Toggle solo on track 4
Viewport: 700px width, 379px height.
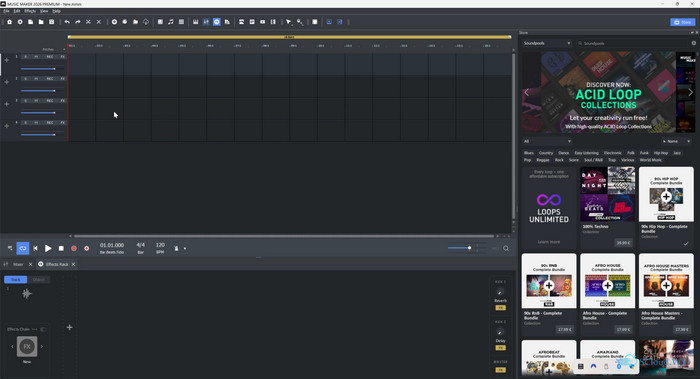tap(25, 122)
